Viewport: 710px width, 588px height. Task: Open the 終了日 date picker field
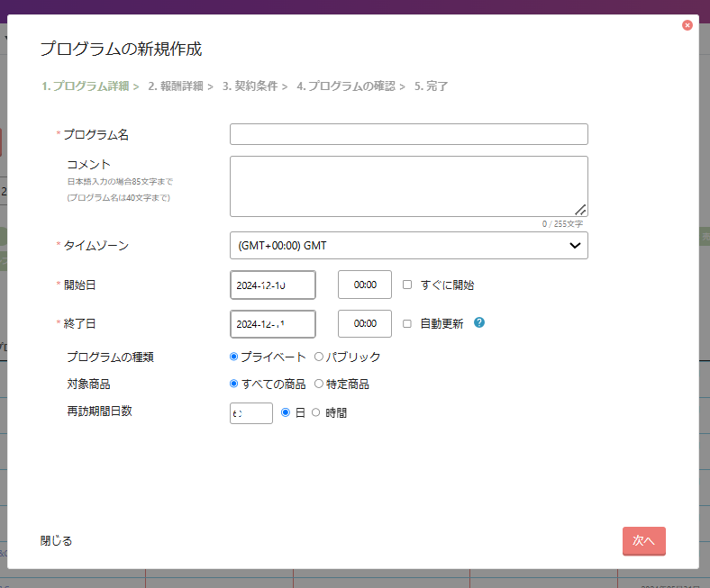272,323
